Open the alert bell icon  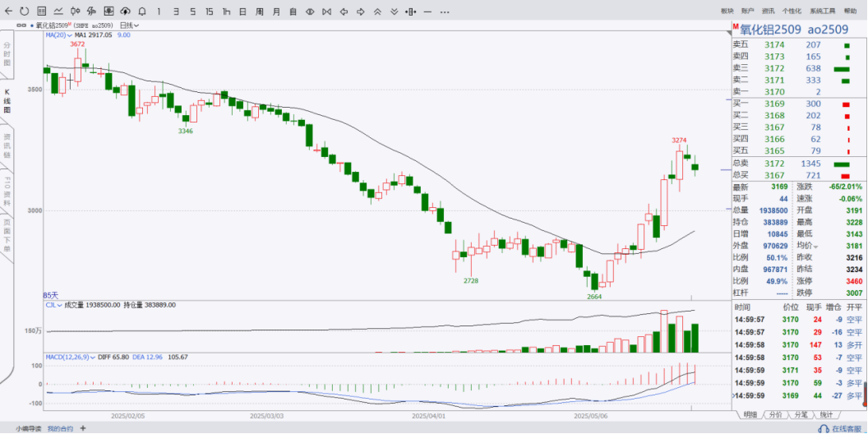[x=141, y=12]
